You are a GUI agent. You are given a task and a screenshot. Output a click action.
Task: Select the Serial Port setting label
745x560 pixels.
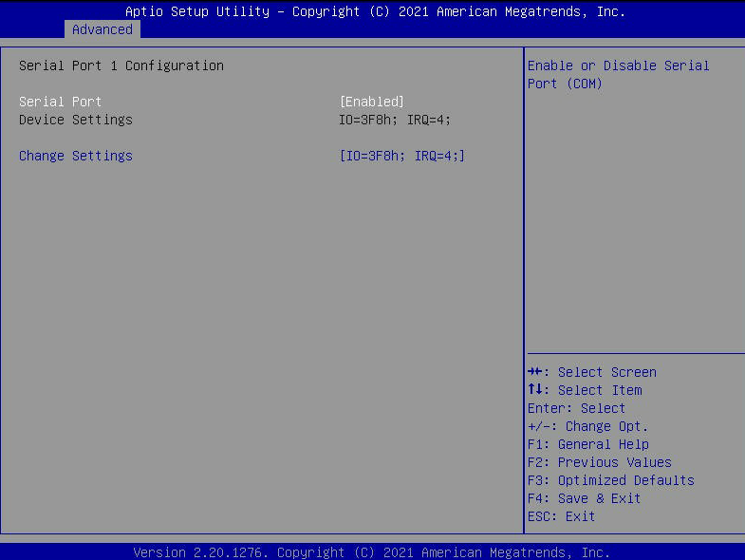60,102
